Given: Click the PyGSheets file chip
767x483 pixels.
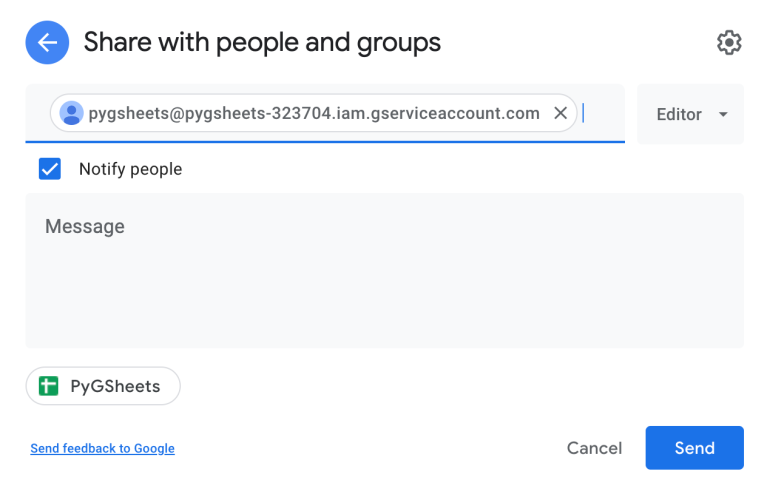Looking at the screenshot, I should (x=103, y=386).
